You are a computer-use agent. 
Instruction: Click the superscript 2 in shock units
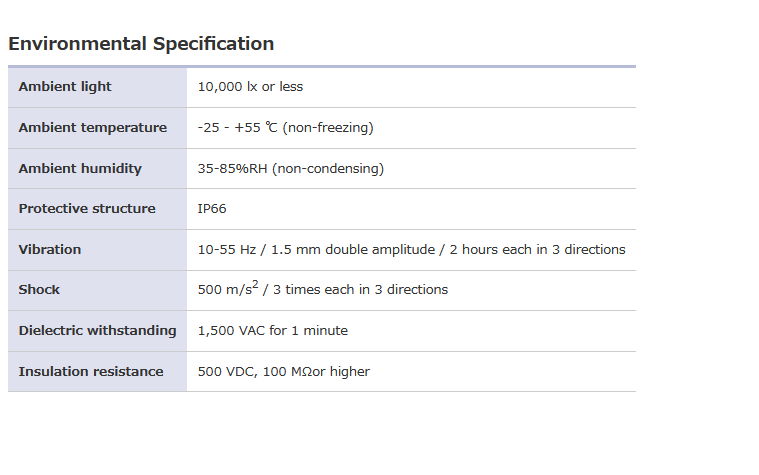[255, 285]
